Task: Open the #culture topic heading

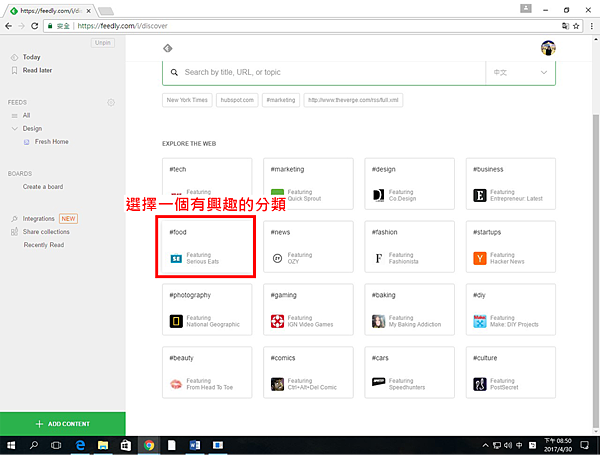Action: coord(485,358)
